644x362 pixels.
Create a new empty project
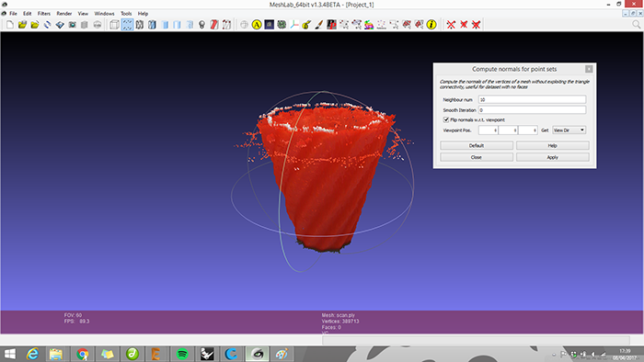click(x=10, y=25)
